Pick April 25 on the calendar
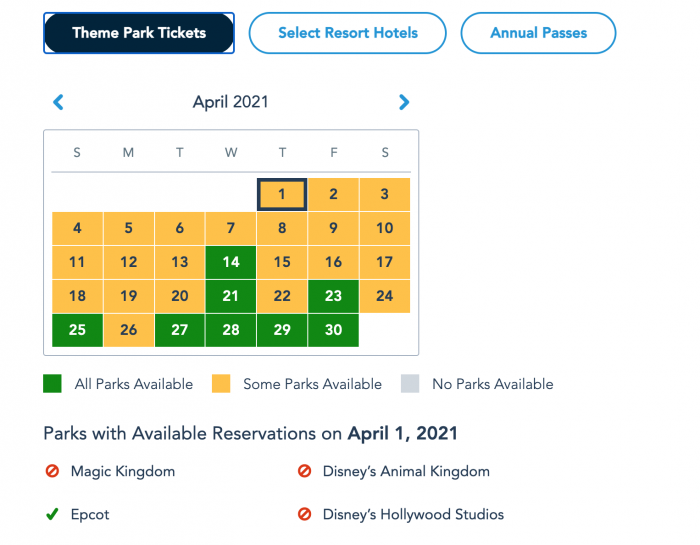 coord(77,330)
